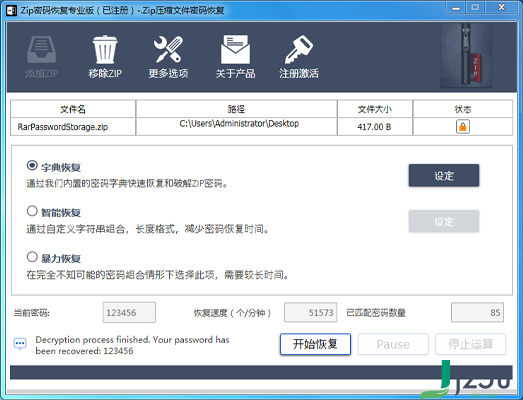Select Dictionary Recovery (字典恢复) radio button
The width and height of the screenshot is (523, 400).
tap(32, 165)
